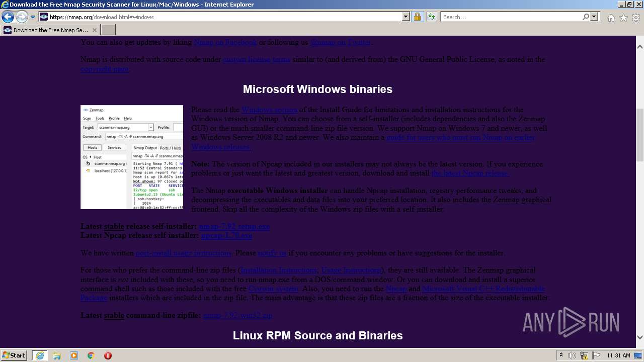Open the latest Npcap release link

click(470, 173)
